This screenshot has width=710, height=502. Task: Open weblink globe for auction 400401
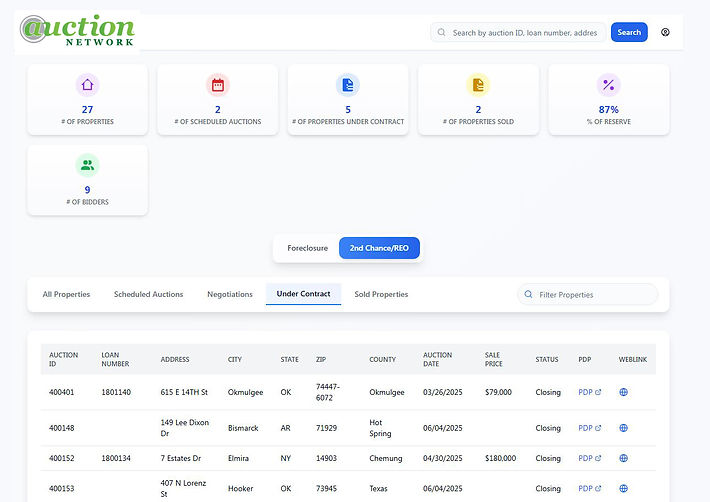[624, 392]
